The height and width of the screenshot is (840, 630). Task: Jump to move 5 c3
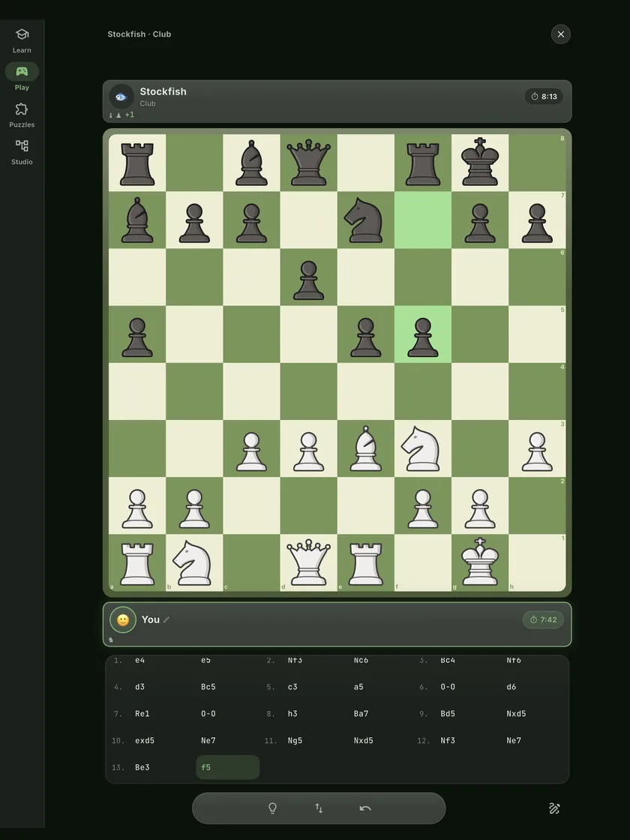[292, 687]
